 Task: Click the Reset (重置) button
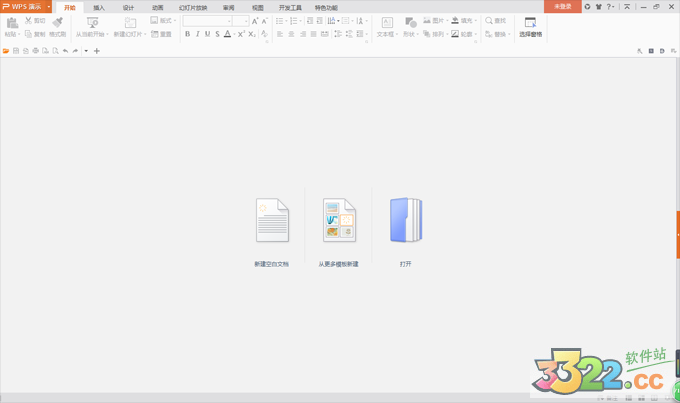tap(162, 34)
